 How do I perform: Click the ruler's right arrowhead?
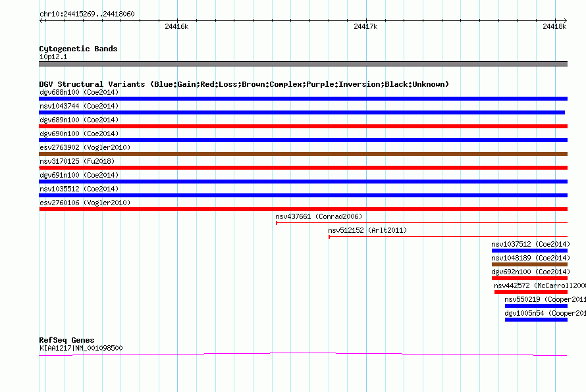click(565, 20)
